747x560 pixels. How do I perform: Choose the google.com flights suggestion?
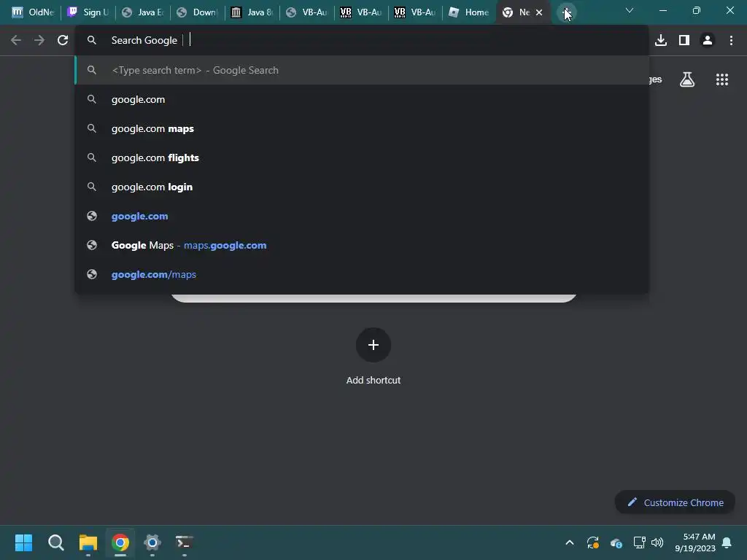[x=362, y=157]
